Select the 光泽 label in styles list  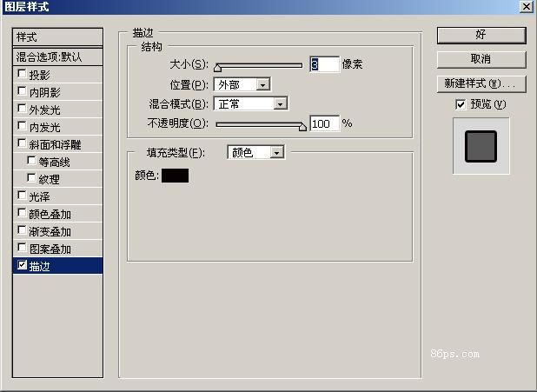pos(39,197)
